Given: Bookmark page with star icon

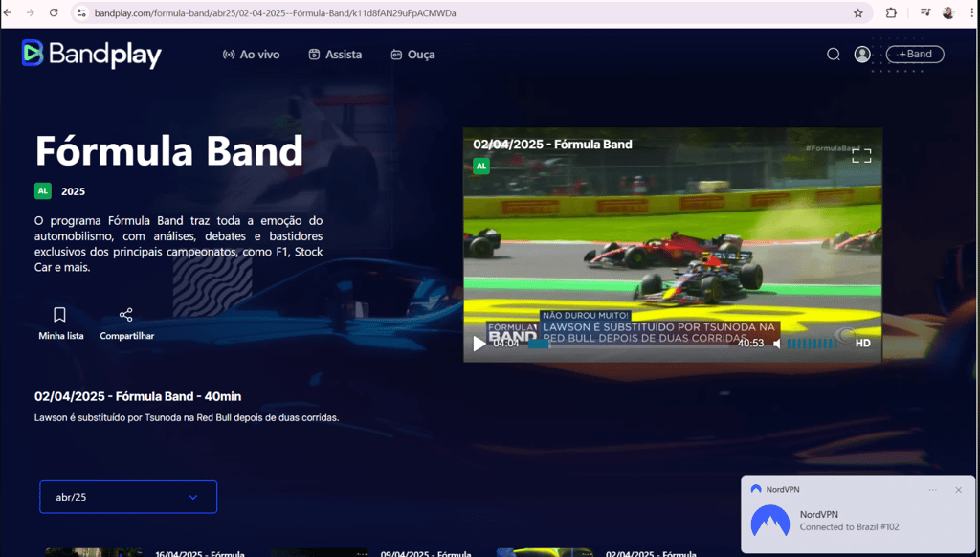Looking at the screenshot, I should 858,13.
